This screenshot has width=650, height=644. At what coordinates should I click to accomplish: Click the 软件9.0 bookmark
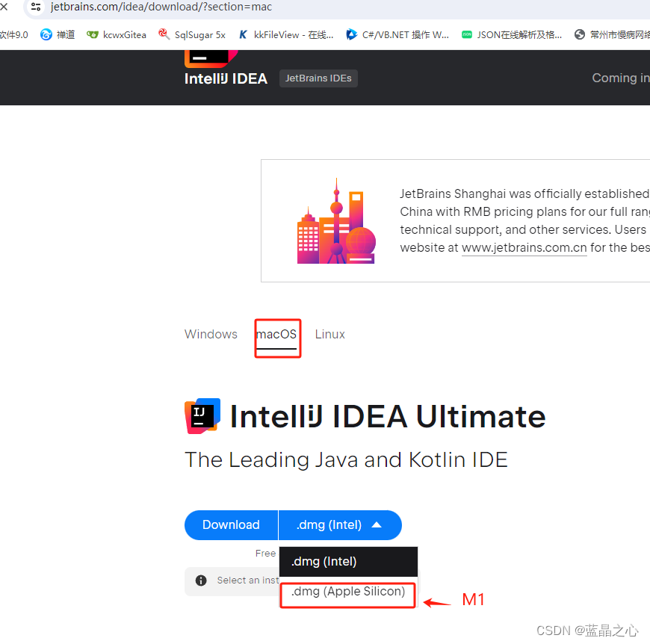(x=14, y=35)
